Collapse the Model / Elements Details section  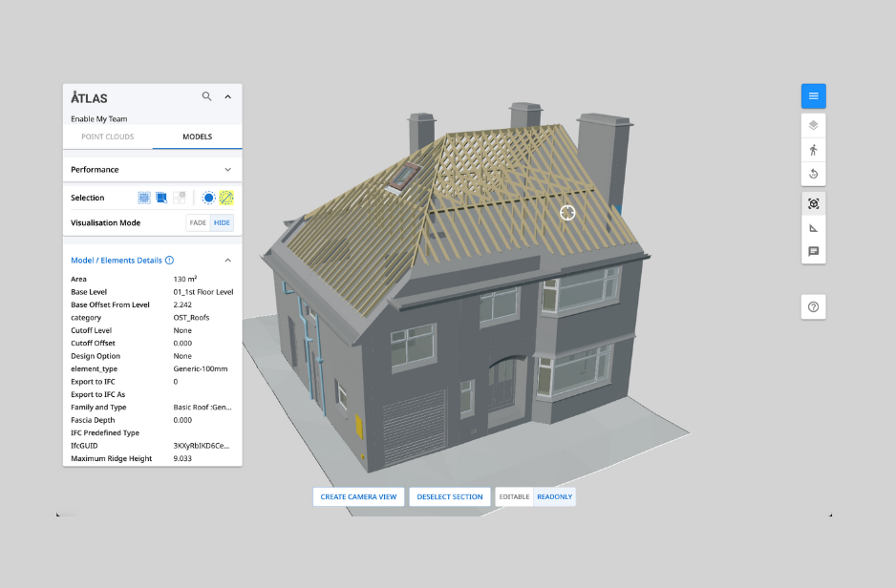[x=227, y=261]
